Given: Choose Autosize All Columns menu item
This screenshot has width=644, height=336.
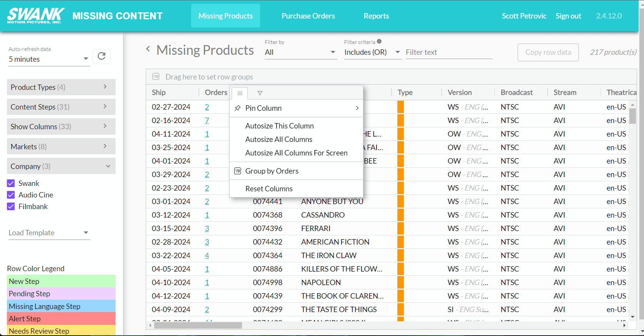Looking at the screenshot, I should coord(279,139).
